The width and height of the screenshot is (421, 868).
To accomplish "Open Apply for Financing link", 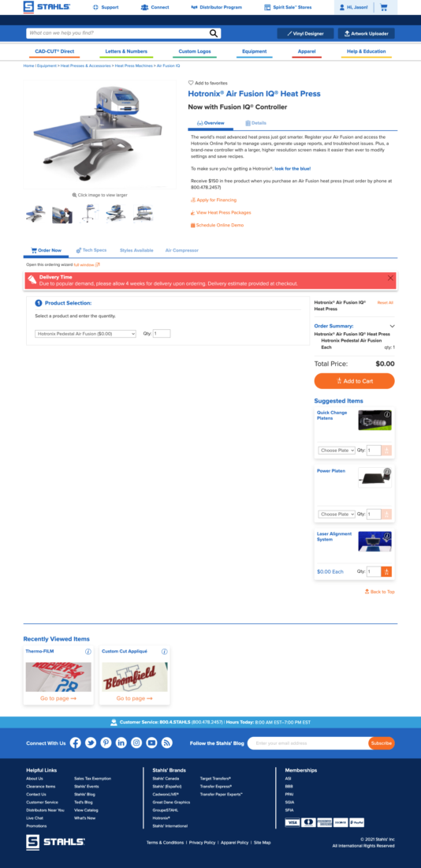I will (214, 200).
